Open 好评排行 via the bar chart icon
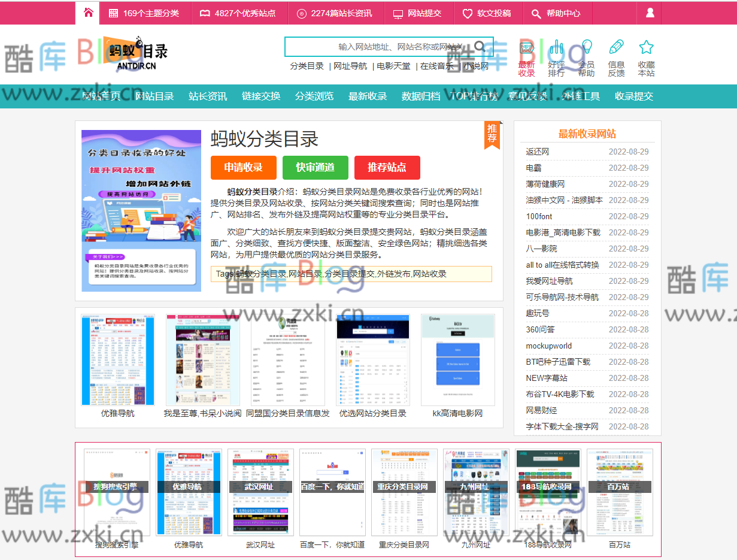The width and height of the screenshot is (737, 560). [x=557, y=48]
